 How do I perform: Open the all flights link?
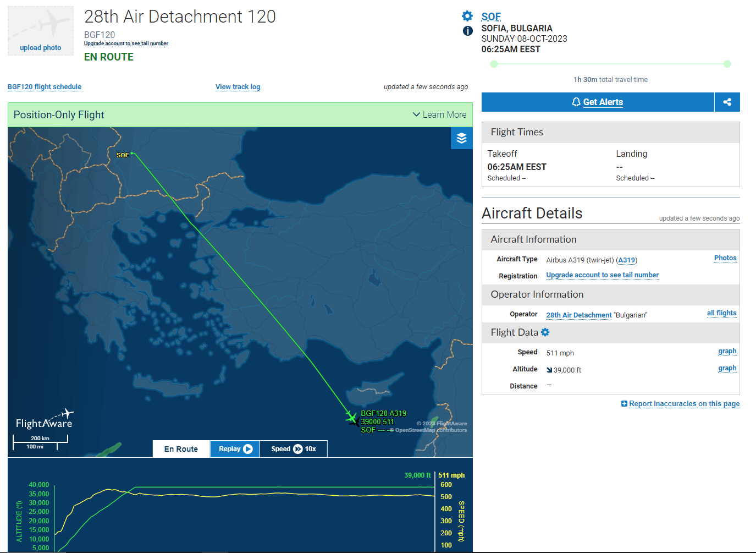[721, 313]
